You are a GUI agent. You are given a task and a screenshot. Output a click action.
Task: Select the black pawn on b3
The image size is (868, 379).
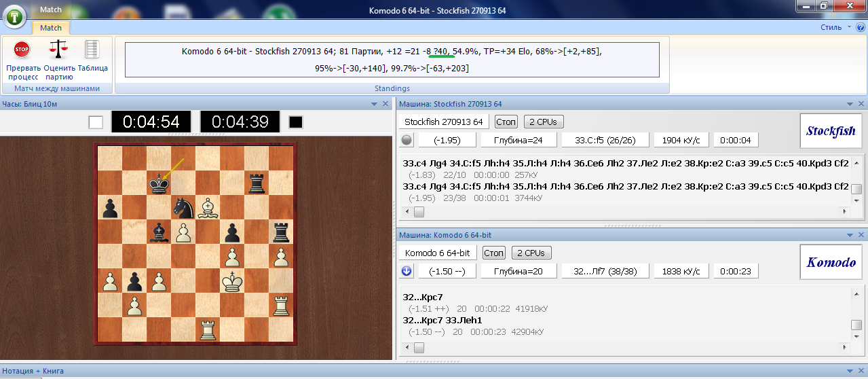135,281
